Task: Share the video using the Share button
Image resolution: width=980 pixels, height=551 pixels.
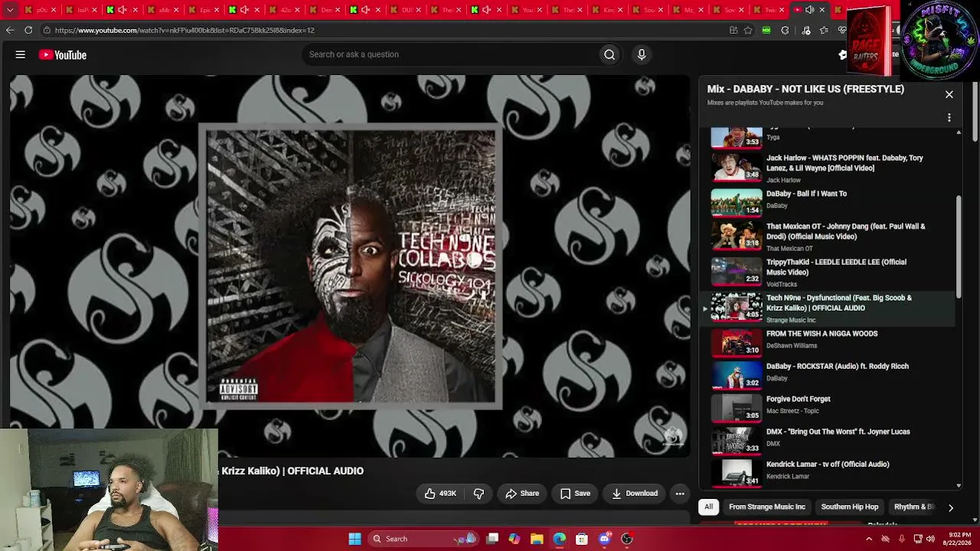Action: [522, 494]
